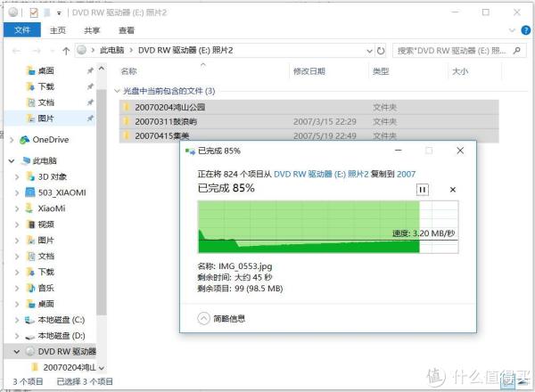The width and height of the screenshot is (535, 392).
Task: Sort files by 修改日期 column header
Action: click(309, 71)
